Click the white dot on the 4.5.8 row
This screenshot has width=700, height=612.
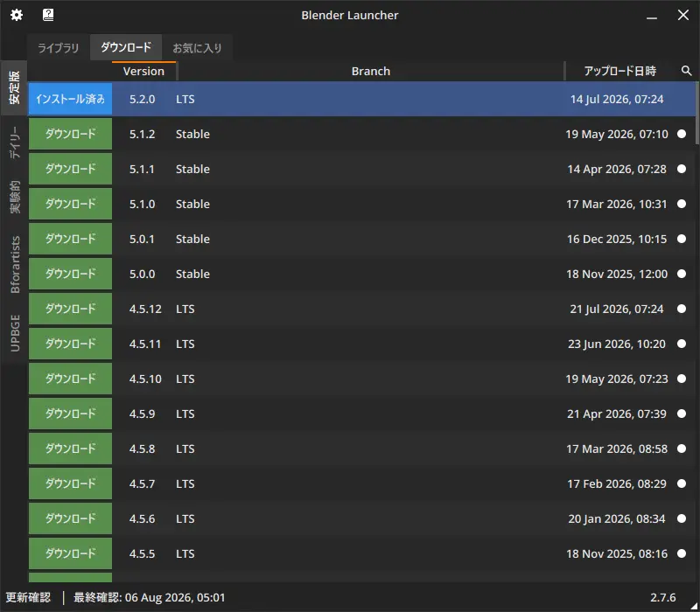[x=682, y=449]
